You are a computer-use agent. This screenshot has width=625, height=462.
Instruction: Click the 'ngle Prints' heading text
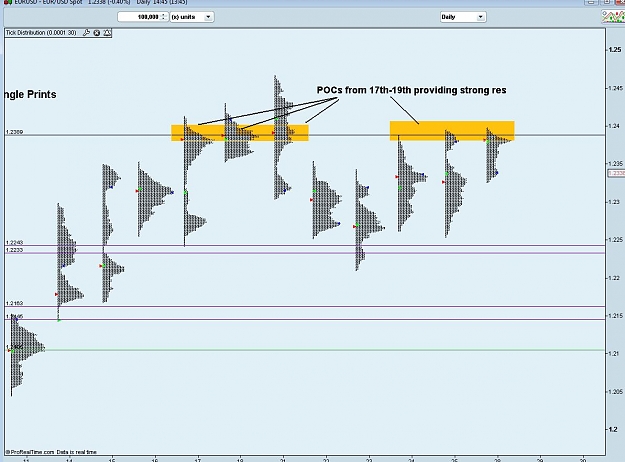click(30, 94)
